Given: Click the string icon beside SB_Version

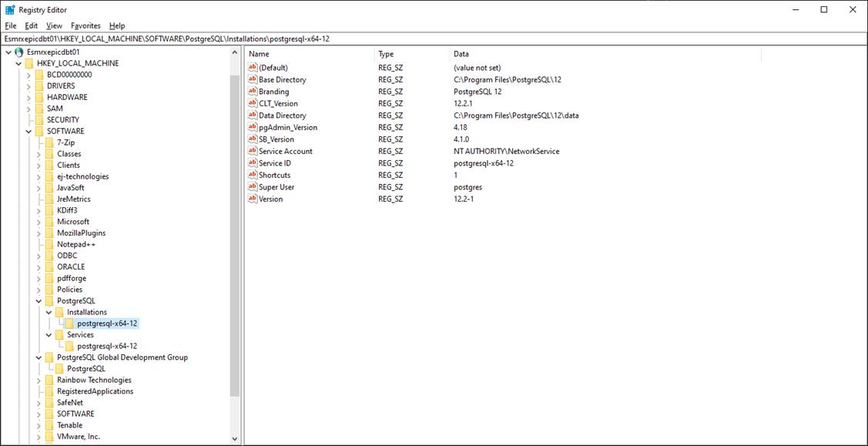Looking at the screenshot, I should (x=253, y=139).
